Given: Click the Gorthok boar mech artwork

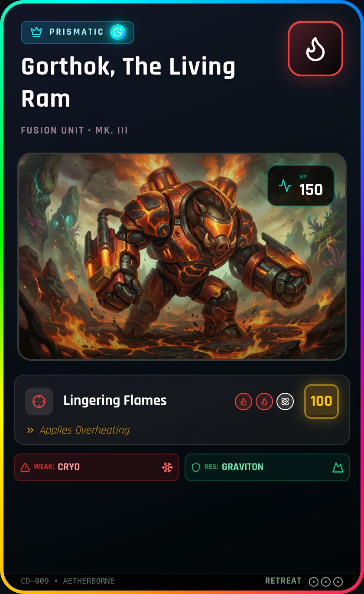Looking at the screenshot, I should pyautogui.click(x=182, y=256).
